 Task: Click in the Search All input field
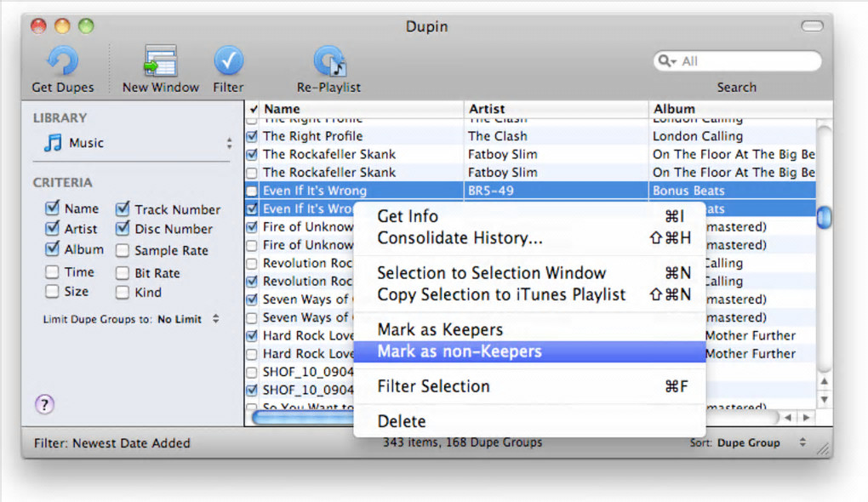(x=737, y=61)
